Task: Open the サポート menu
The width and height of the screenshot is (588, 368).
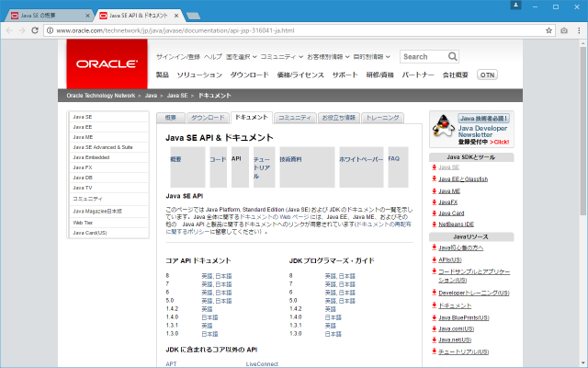Action: tap(345, 75)
